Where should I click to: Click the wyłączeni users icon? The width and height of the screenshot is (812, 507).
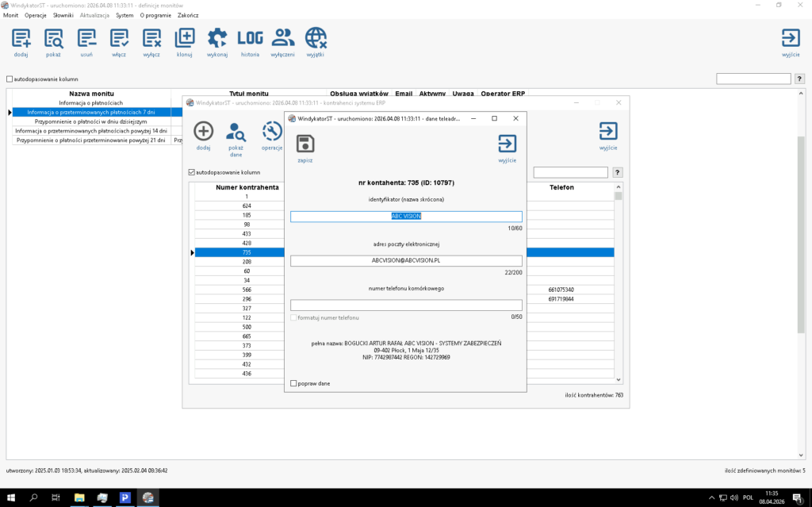(x=283, y=38)
